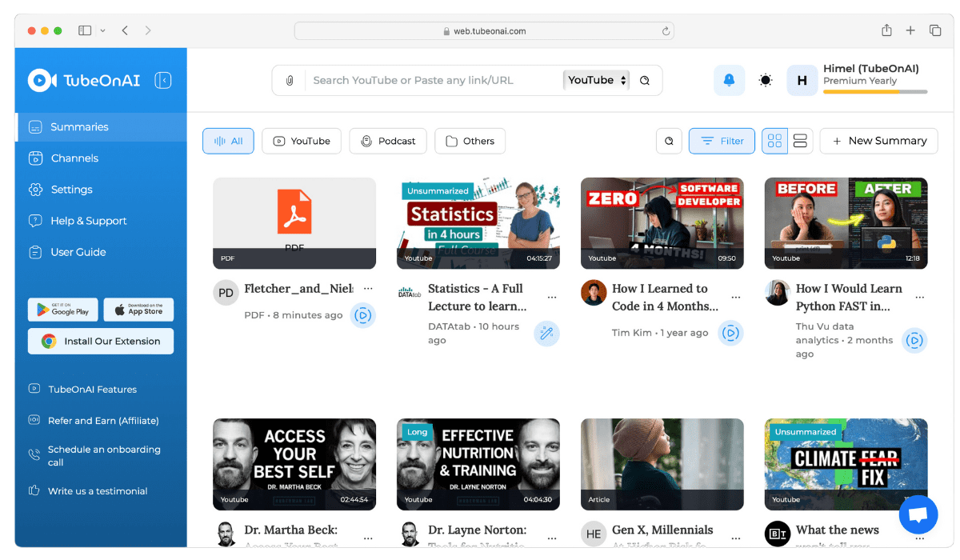Click the magnifier icon in the search bar
Image resolution: width=960 pixels, height=560 pixels.
tap(645, 80)
